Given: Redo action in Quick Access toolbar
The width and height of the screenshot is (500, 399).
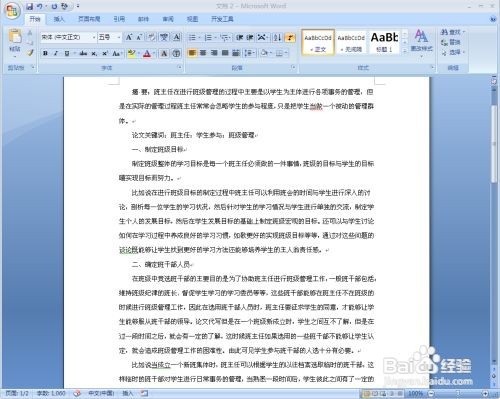Looking at the screenshot, I should tap(54, 6).
